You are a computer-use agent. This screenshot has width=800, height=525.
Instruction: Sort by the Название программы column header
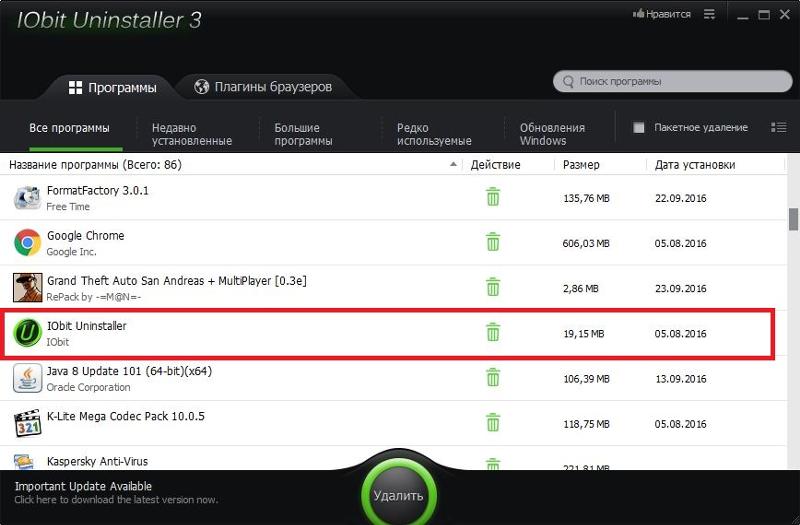(95, 165)
